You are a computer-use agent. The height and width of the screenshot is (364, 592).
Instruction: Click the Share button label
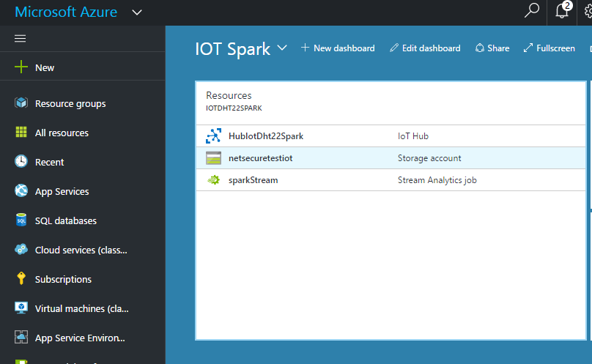point(498,48)
